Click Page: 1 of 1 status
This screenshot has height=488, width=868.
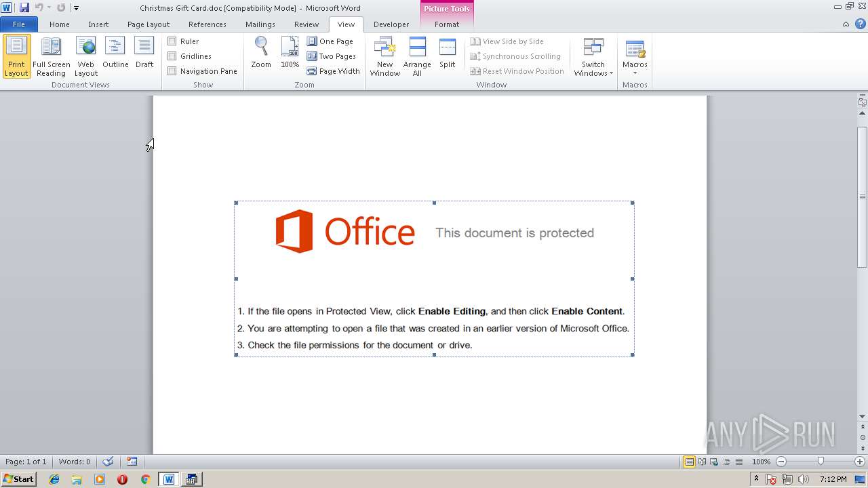tap(26, 462)
